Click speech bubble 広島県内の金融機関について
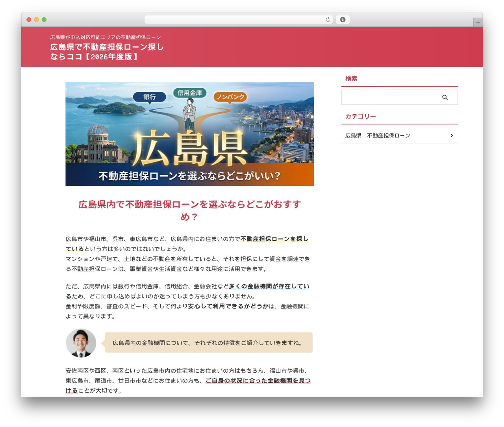This screenshot has height=427, width=504. (208, 343)
